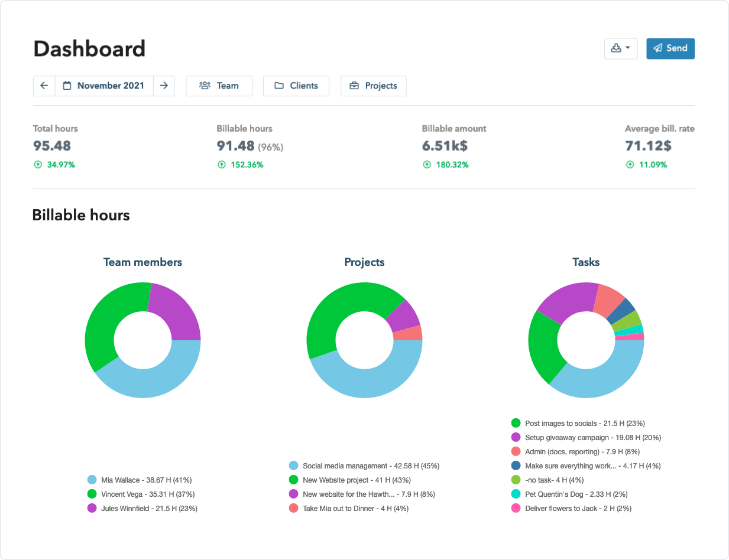The width and height of the screenshot is (729, 560).
Task: Click the folder icon on the Clients filter
Action: click(278, 86)
